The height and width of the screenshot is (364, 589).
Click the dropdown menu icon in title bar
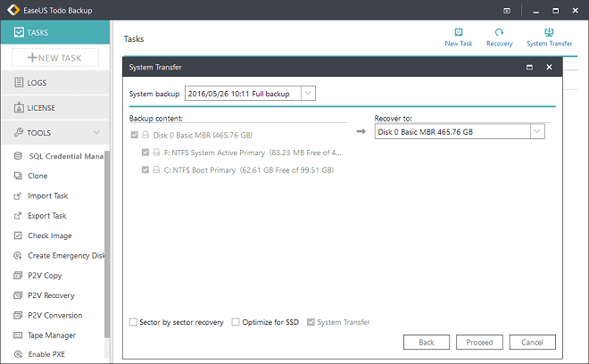click(x=507, y=11)
